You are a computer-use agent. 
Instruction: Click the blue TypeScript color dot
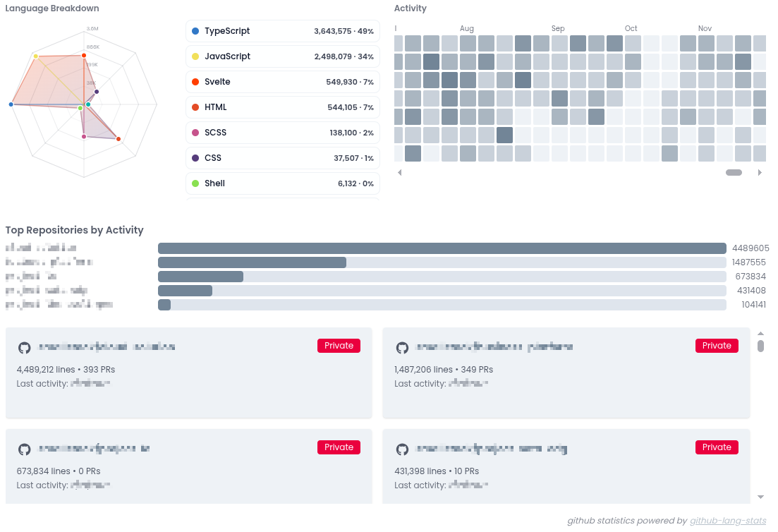click(195, 31)
